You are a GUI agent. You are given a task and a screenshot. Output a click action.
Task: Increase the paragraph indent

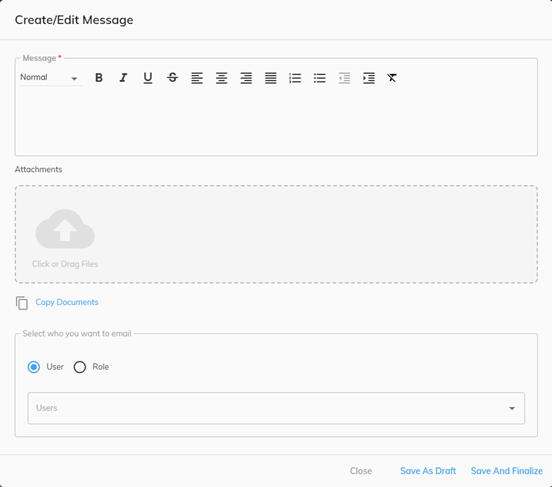tap(369, 78)
